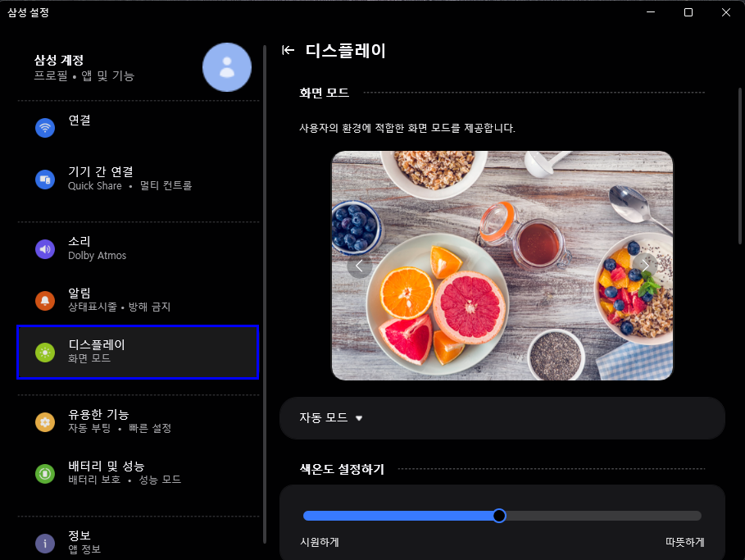Select the 배터리 및 성능 battery icon
The image size is (745, 560).
[x=45, y=472]
